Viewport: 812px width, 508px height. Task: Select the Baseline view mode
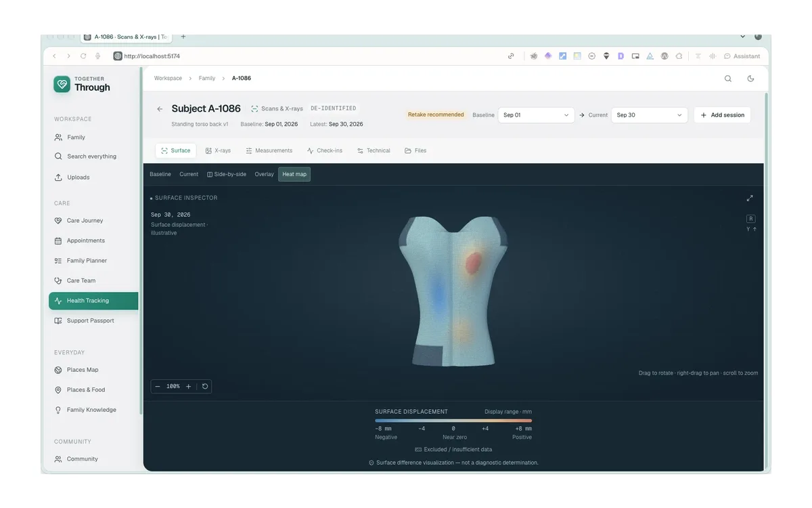pos(160,174)
